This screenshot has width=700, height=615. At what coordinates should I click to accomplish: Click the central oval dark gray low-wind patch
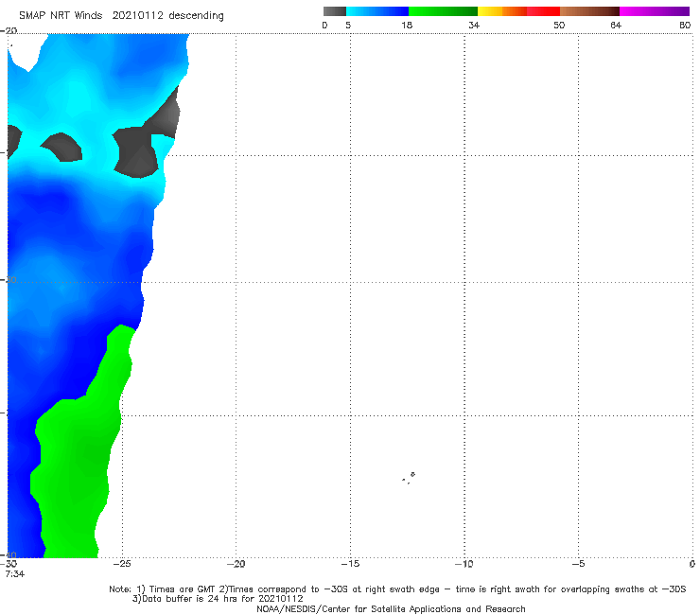coord(61,147)
